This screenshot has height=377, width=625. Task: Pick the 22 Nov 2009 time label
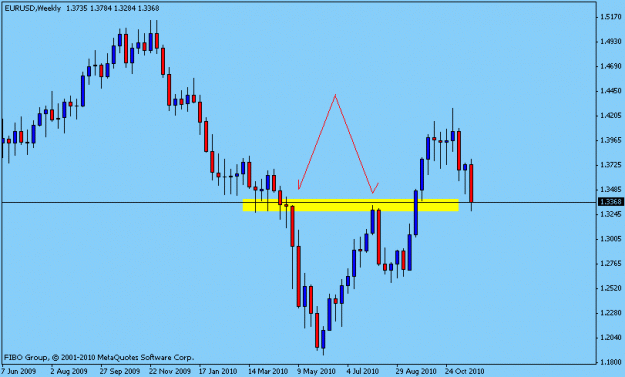pos(170,371)
